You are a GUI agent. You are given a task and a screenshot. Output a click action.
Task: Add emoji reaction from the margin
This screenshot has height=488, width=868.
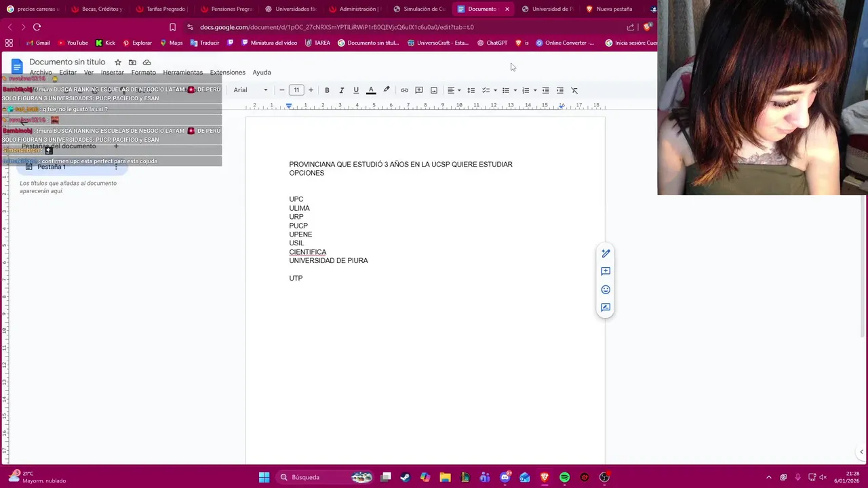tap(606, 289)
